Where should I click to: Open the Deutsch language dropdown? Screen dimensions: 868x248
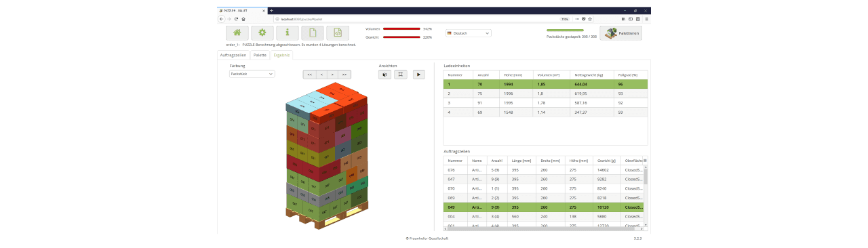tap(468, 33)
